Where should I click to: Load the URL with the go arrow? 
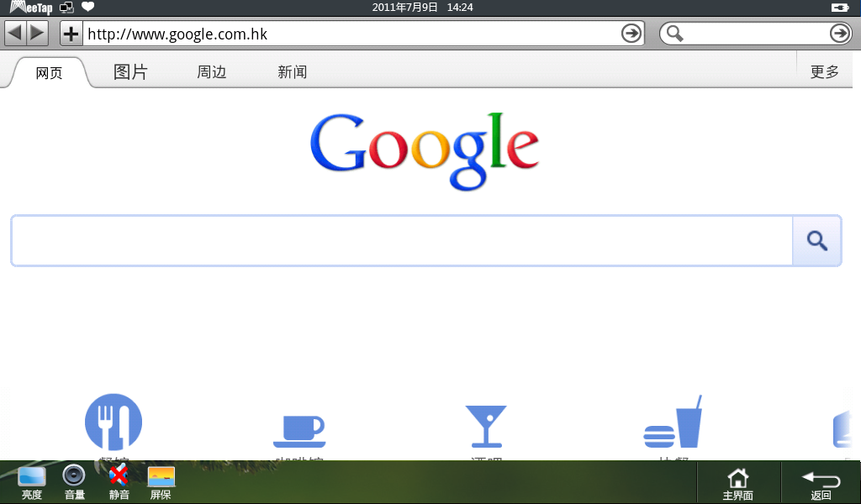pyautogui.click(x=631, y=34)
